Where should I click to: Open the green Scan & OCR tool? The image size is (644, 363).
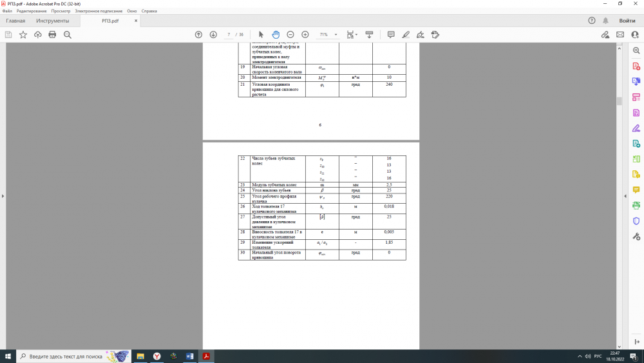[x=636, y=206]
